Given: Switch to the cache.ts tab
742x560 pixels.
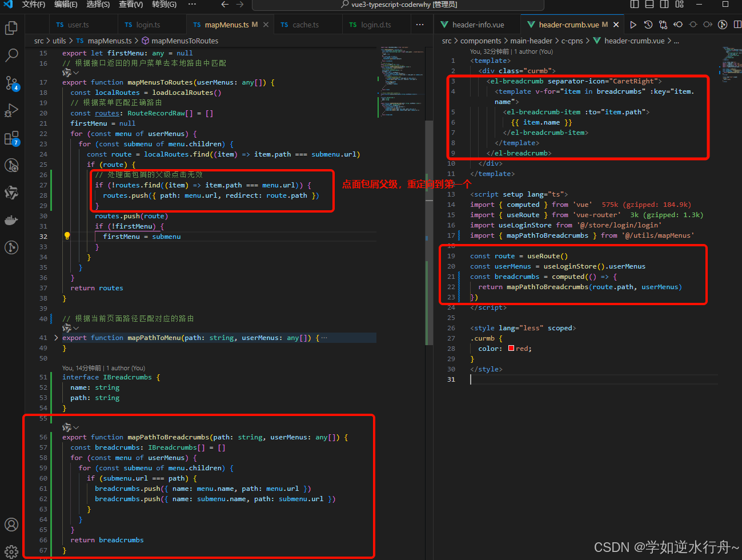Looking at the screenshot, I should click(308, 25).
